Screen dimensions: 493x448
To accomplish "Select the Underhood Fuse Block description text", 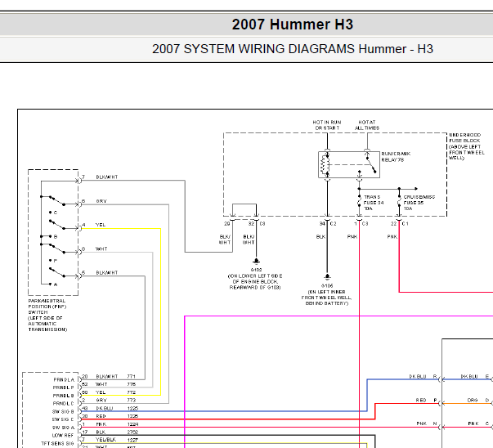I will (467, 146).
